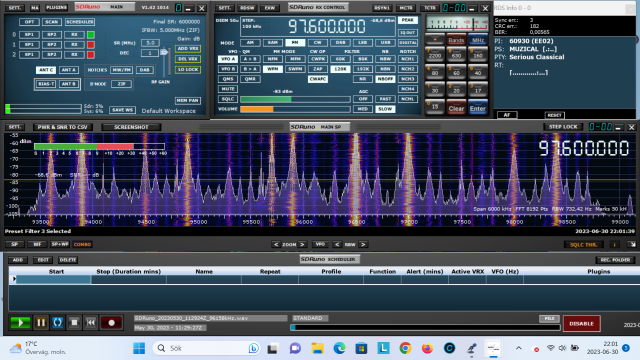Set AGC to FAST

coord(385,99)
